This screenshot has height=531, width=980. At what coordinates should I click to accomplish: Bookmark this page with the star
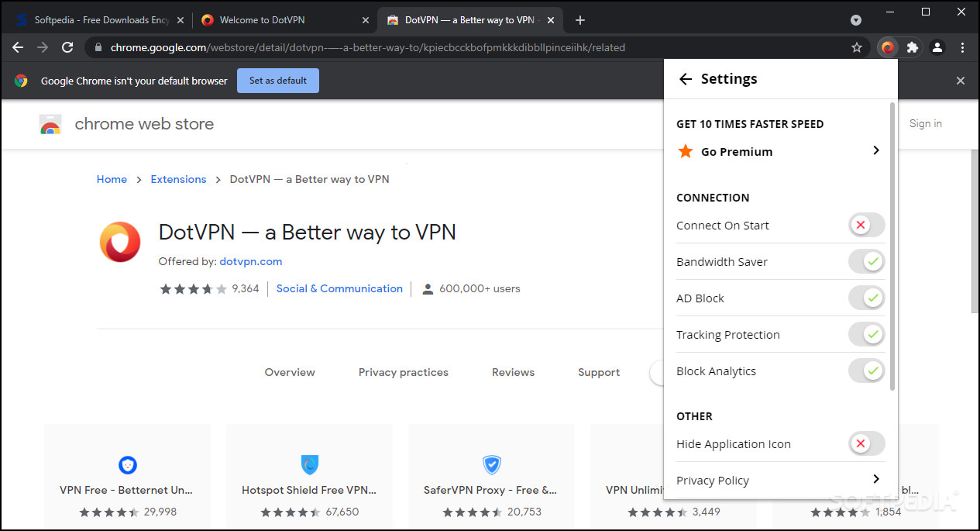(x=857, y=47)
